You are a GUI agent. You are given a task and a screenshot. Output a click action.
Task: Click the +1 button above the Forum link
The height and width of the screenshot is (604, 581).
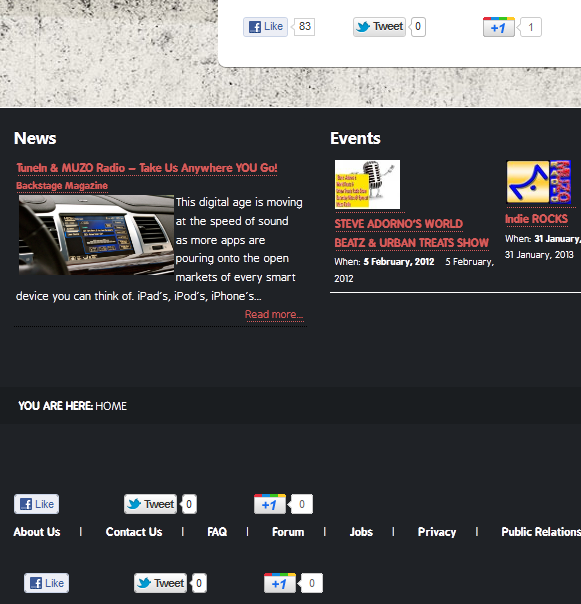[x=270, y=504]
